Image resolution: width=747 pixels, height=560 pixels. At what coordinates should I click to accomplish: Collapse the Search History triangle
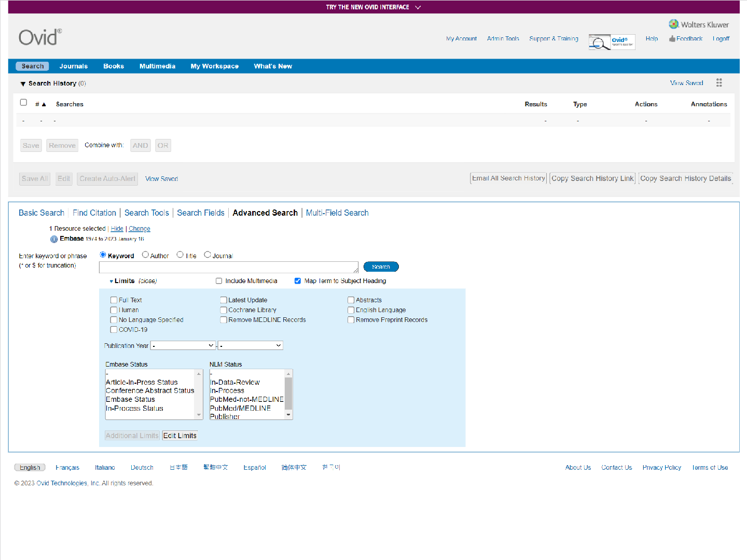(23, 84)
